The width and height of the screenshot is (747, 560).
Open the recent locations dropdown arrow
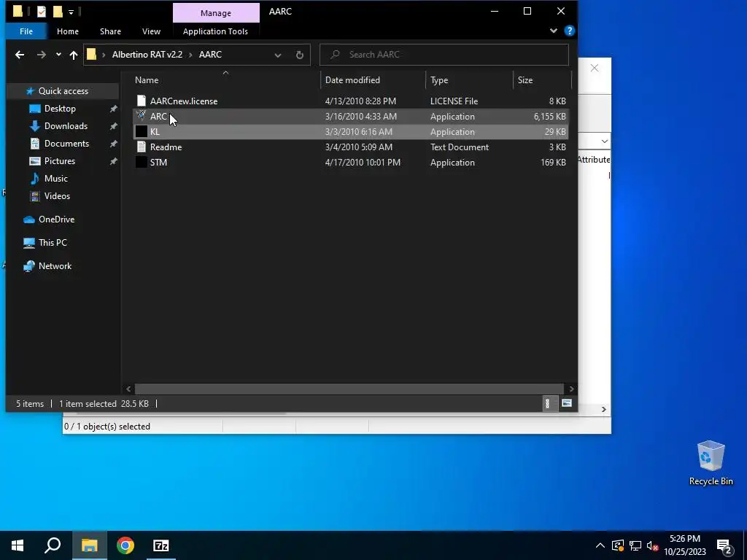coord(58,55)
